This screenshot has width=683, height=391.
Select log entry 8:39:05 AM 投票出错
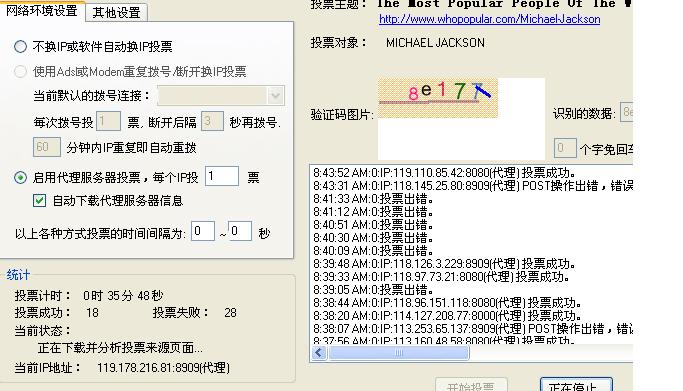click(x=373, y=290)
